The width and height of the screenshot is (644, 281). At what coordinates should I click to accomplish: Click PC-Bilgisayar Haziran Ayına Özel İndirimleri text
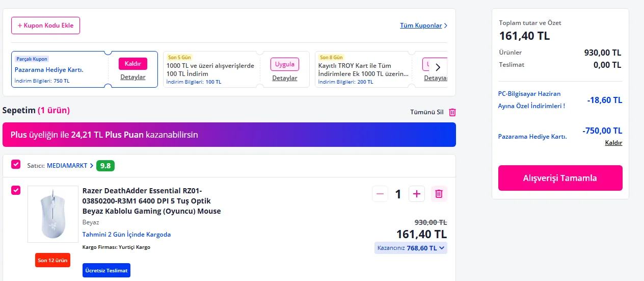(531, 100)
